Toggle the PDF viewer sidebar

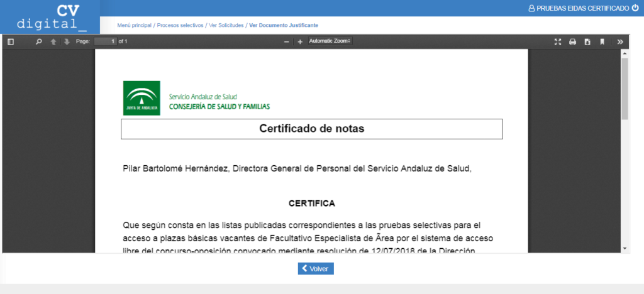click(x=11, y=41)
